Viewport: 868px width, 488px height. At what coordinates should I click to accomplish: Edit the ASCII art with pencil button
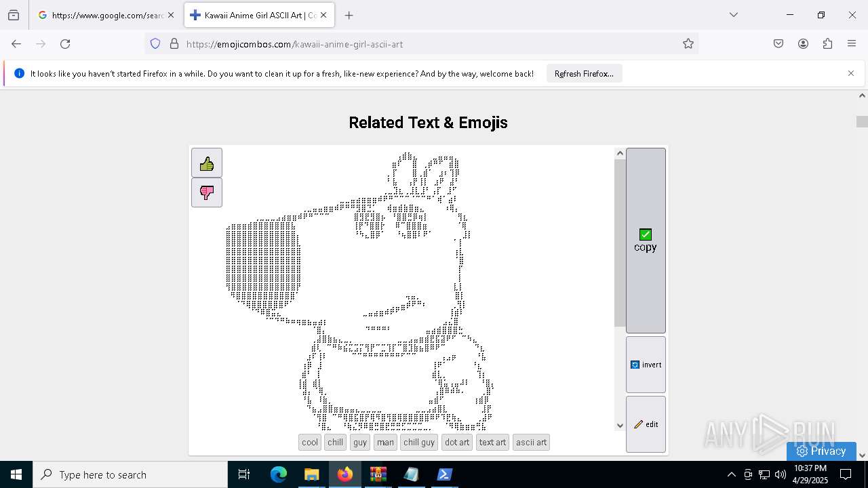646,424
